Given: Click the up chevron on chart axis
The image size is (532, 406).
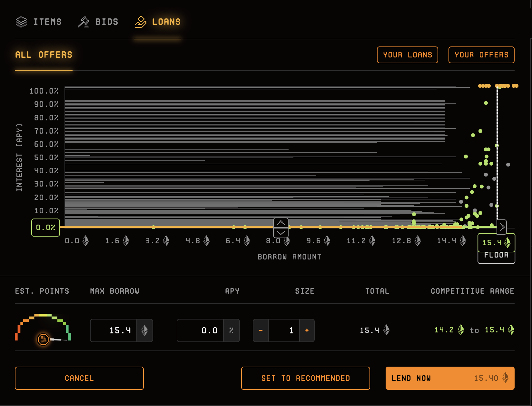Looking at the screenshot, I should pos(281,223).
